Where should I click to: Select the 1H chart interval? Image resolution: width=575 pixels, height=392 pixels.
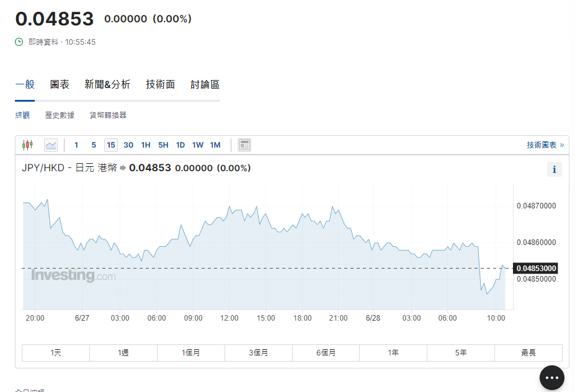[146, 145]
